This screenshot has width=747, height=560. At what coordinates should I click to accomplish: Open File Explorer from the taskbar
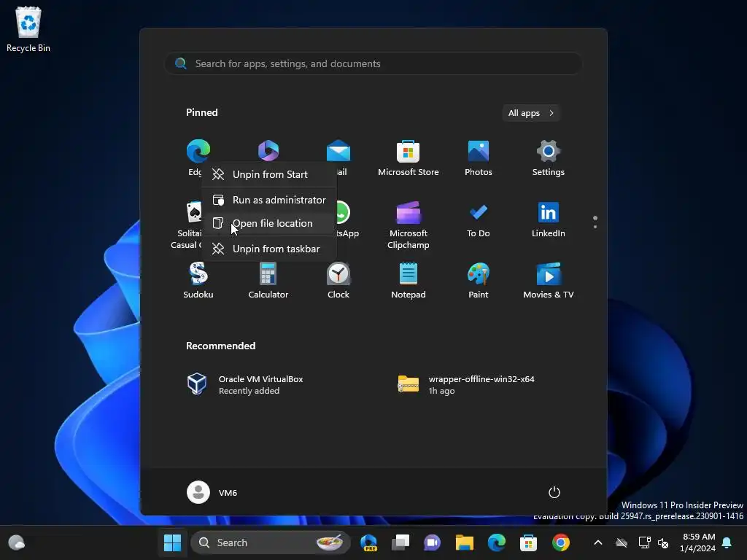[x=464, y=542]
